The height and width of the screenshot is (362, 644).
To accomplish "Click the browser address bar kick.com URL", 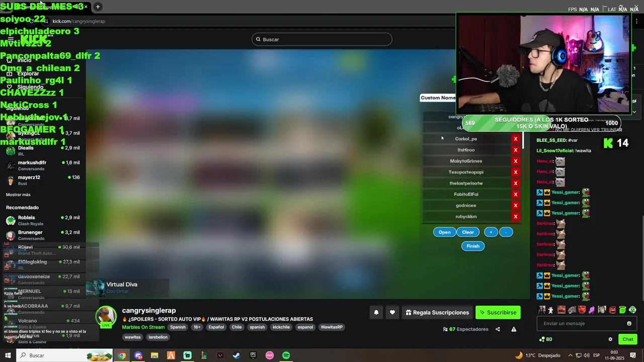I will [x=79, y=21].
